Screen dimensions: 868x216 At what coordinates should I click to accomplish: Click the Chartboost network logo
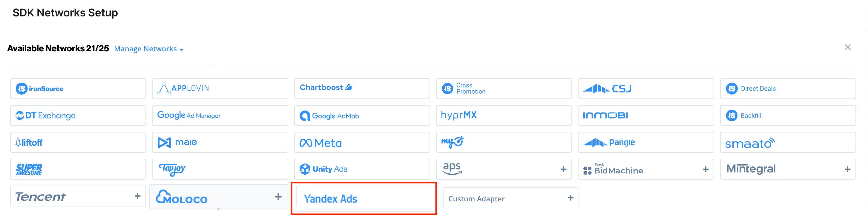pos(326,88)
